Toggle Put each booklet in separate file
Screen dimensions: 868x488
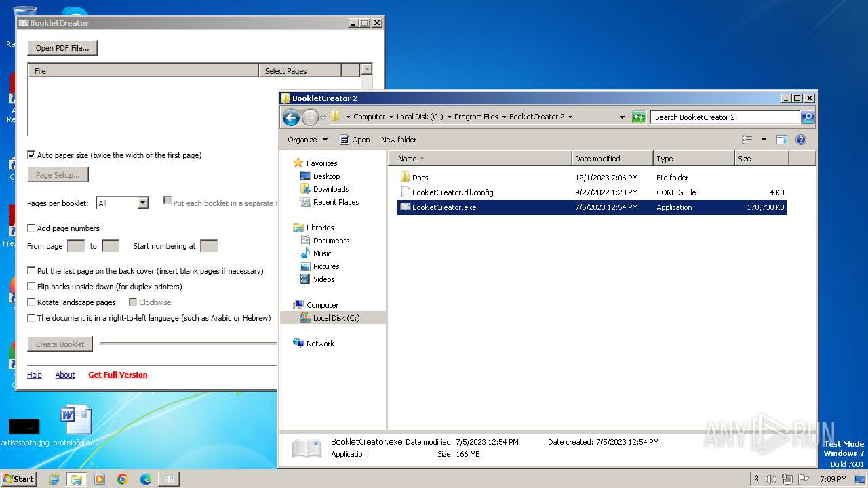(x=167, y=201)
